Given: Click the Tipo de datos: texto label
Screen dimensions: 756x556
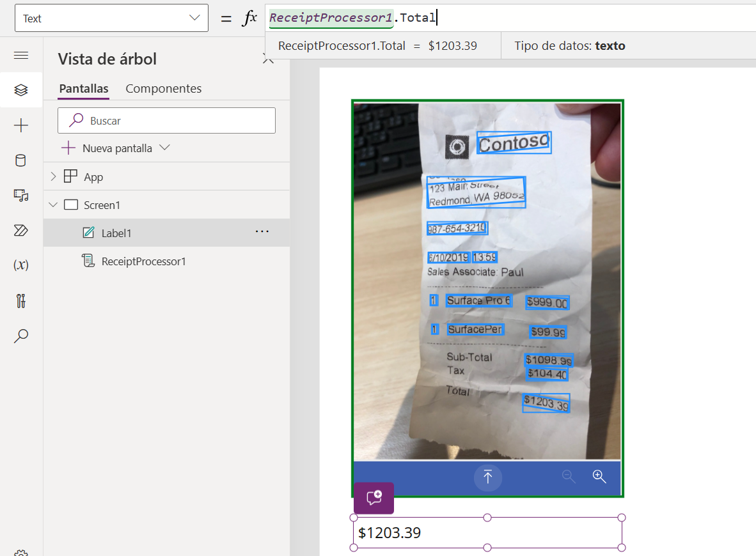Looking at the screenshot, I should [569, 46].
